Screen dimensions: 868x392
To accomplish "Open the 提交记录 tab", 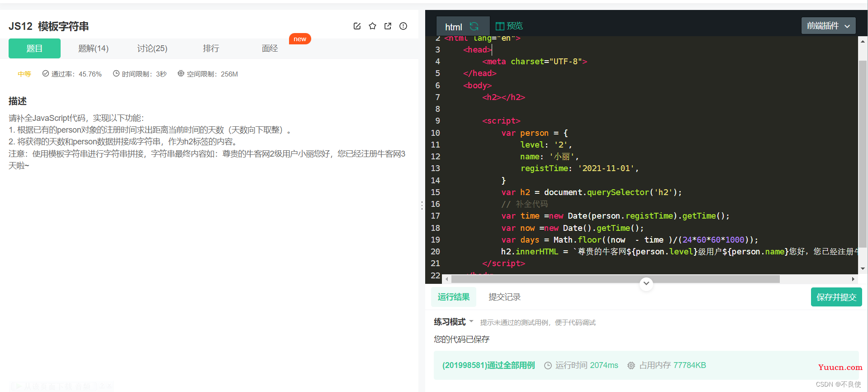I will [504, 297].
